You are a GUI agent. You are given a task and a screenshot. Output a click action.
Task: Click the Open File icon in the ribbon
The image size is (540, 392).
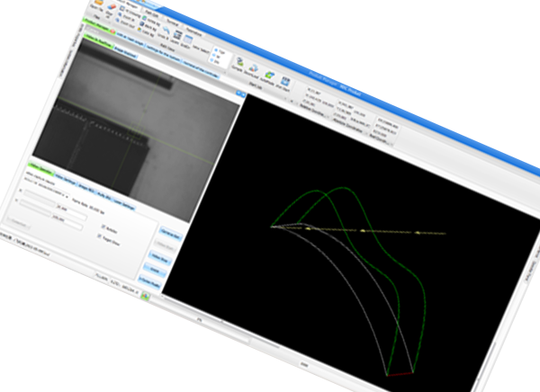point(99,3)
